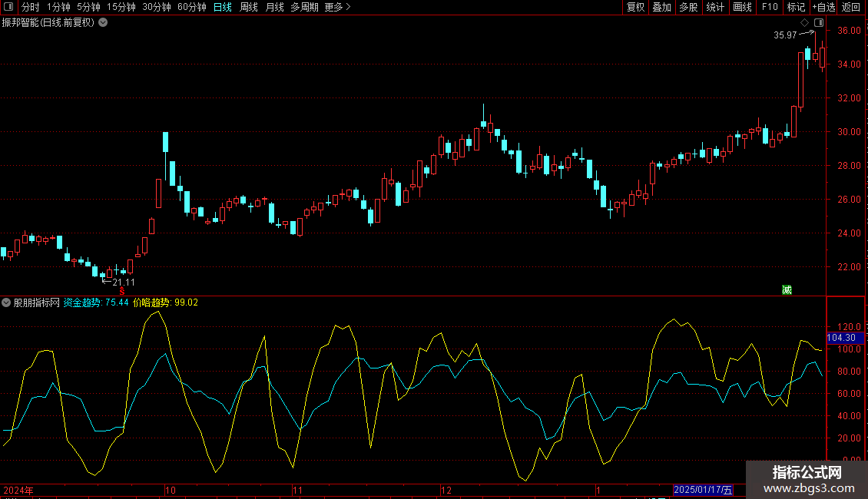This screenshot has width=868, height=499.
Task: Open the 多股 multi-stock view
Action: (x=688, y=7)
